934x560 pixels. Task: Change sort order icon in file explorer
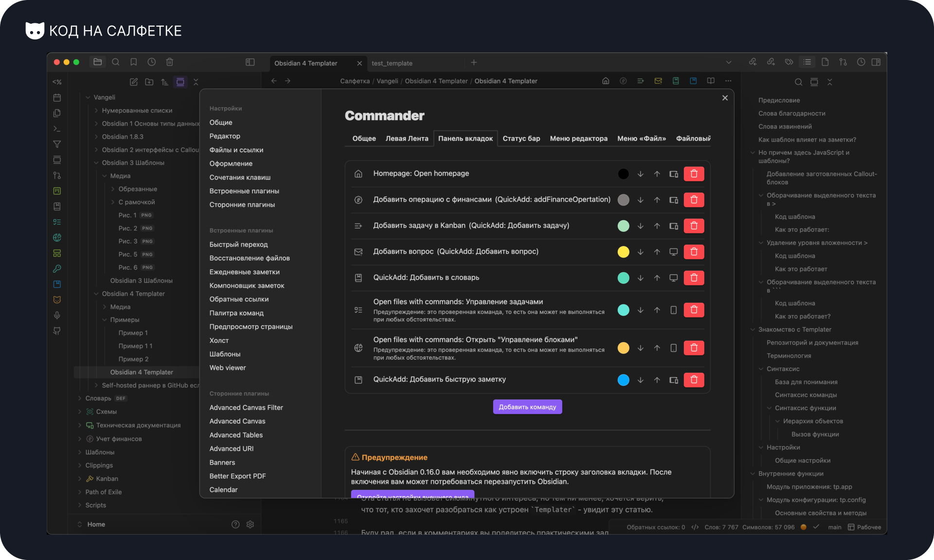(x=165, y=82)
